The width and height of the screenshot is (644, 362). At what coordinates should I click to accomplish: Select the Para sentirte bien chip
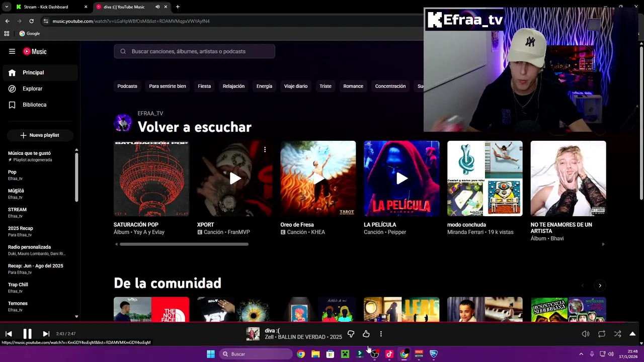tap(168, 86)
